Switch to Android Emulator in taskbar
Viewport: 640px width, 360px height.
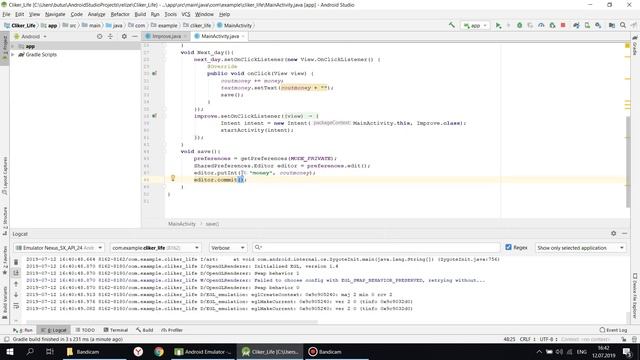203,351
